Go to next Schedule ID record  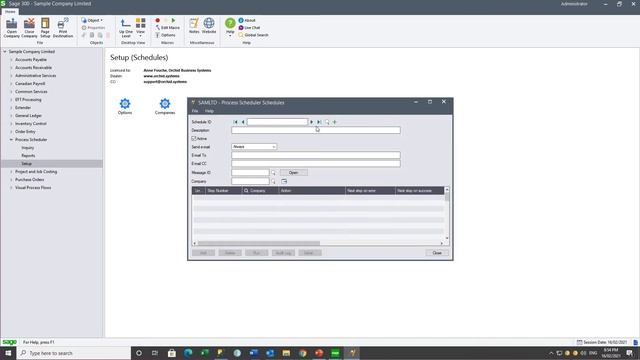click(x=311, y=122)
